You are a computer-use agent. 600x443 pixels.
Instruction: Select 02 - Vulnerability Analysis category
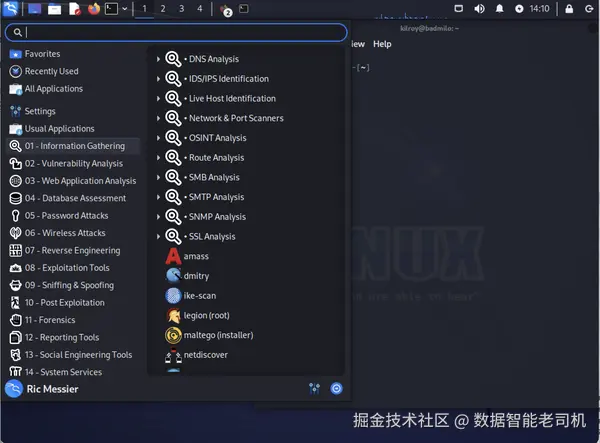tap(73, 164)
